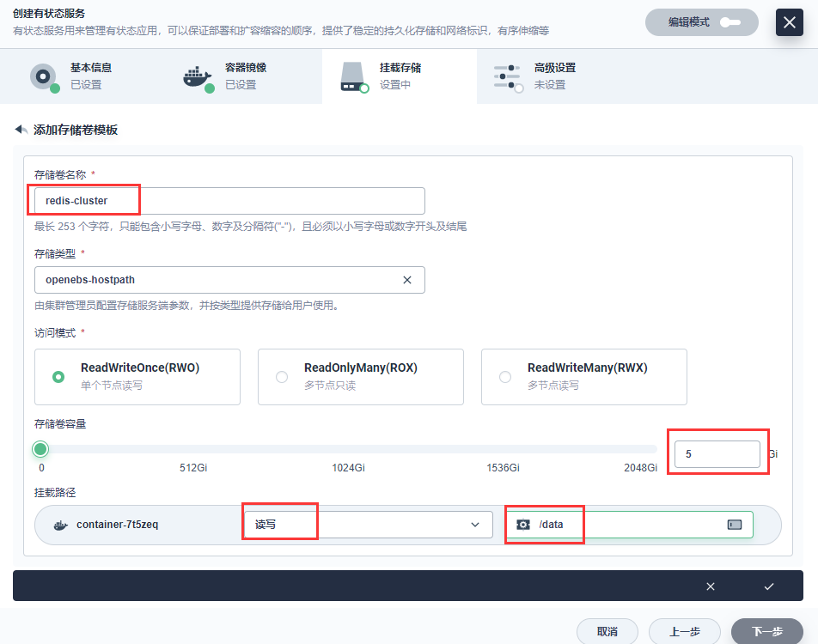818x644 pixels.
Task: Clear the openebs-hostpath selection with the ×
Action: (x=409, y=280)
